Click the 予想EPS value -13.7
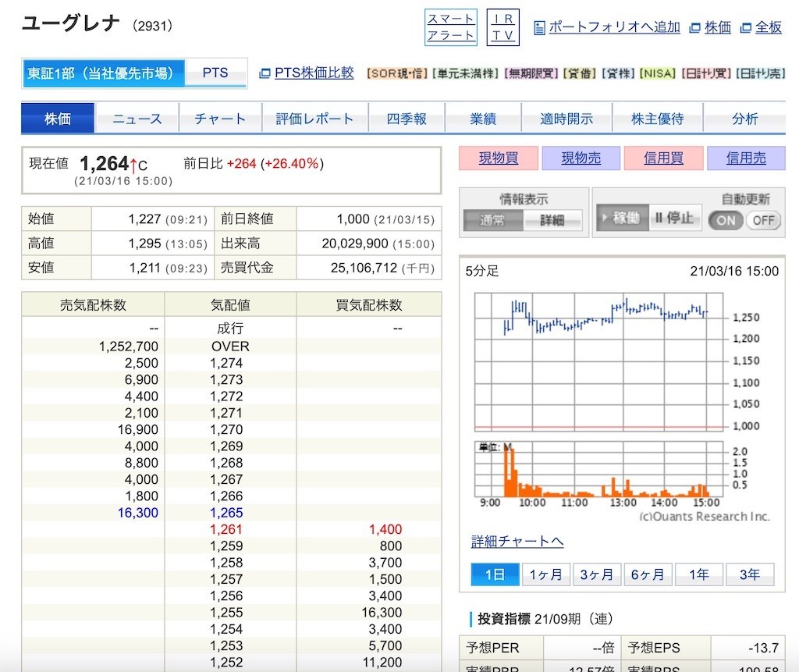The width and height of the screenshot is (799, 672). point(763,648)
